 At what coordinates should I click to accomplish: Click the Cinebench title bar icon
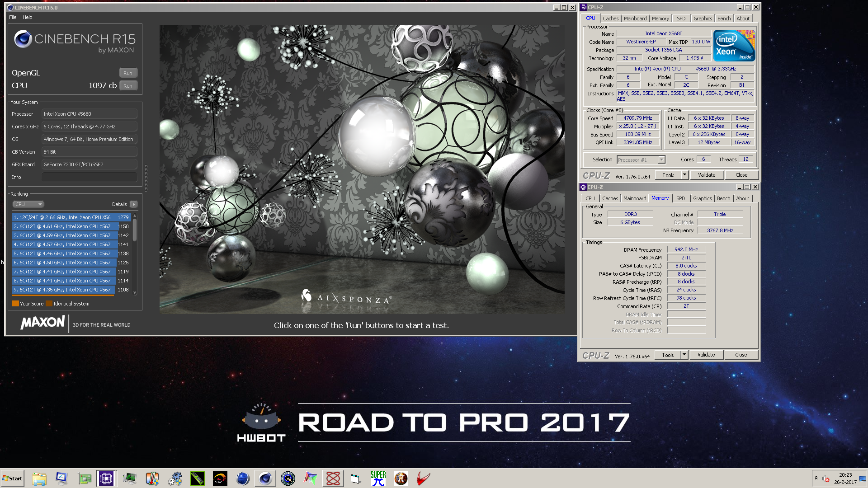pyautogui.click(x=10, y=8)
